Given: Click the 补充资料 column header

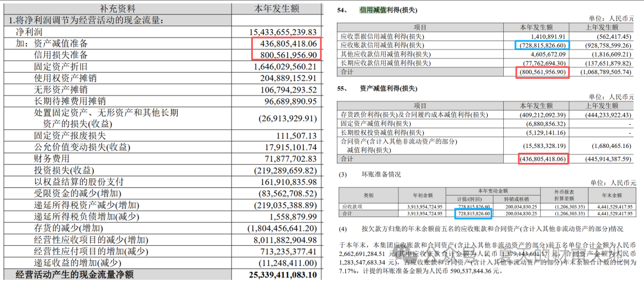Looking at the screenshot, I should (117, 8).
